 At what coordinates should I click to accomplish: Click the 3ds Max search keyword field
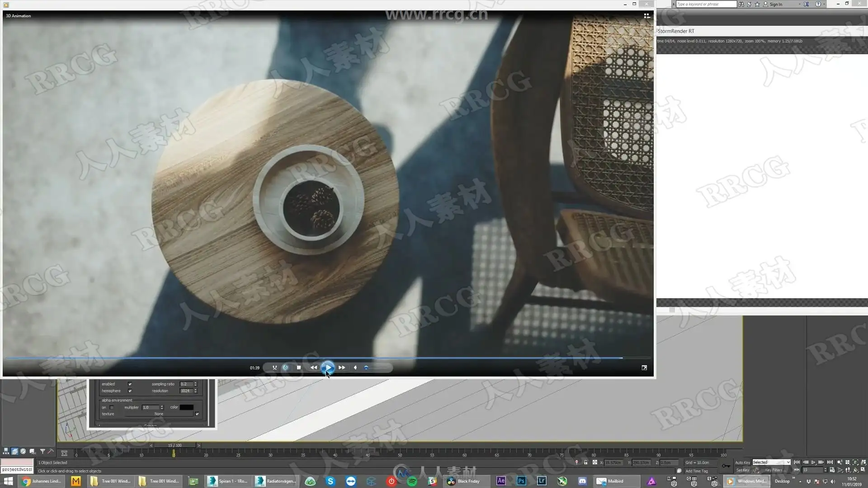(706, 4)
